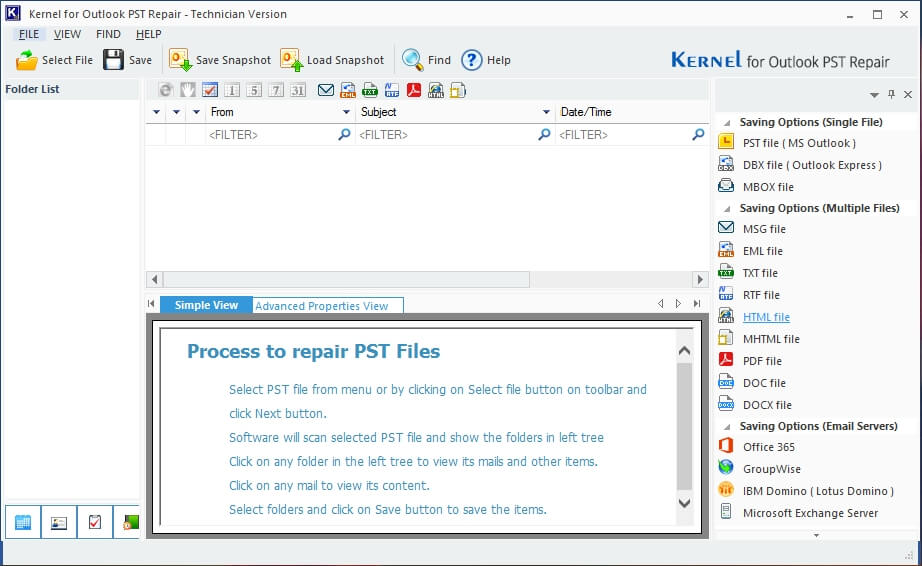Viewport: 922px width, 566px height.
Task: Choose DBX file (Outlook Express) option
Action: point(800,165)
